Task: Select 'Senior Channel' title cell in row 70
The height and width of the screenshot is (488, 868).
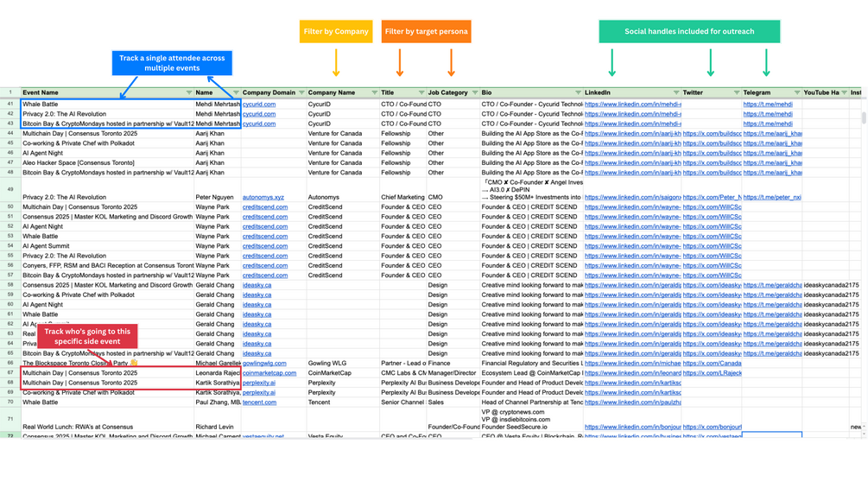Action: click(x=402, y=402)
